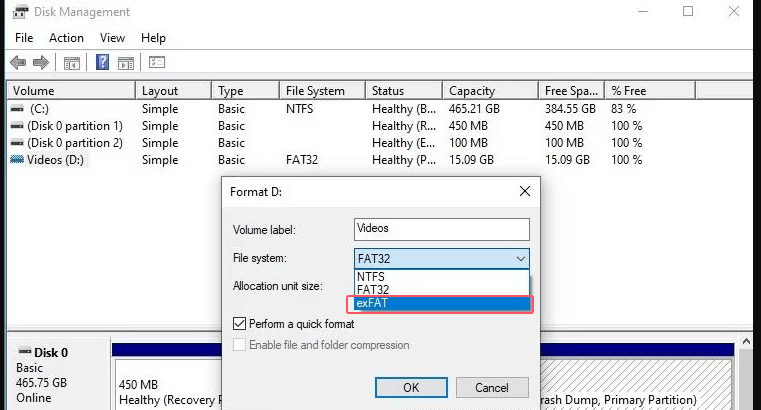
Task: Click the Show/Hide Console Tree icon
Action: click(x=72, y=62)
